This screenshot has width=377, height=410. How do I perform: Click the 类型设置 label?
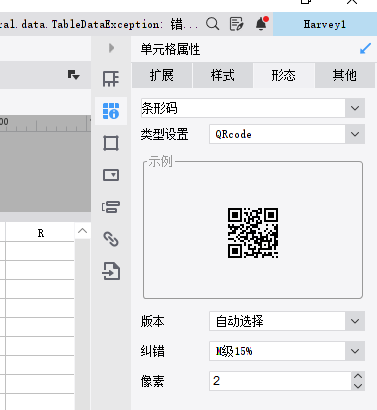164,134
